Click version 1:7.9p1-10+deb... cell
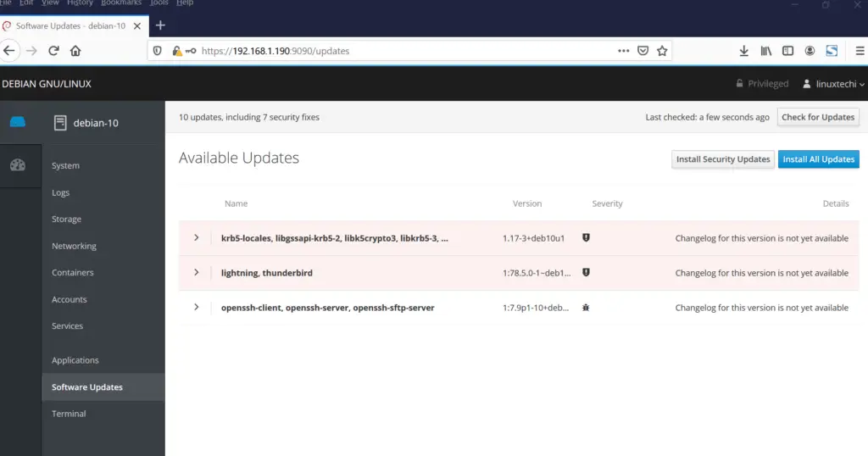This screenshot has width=868, height=456. tap(536, 308)
